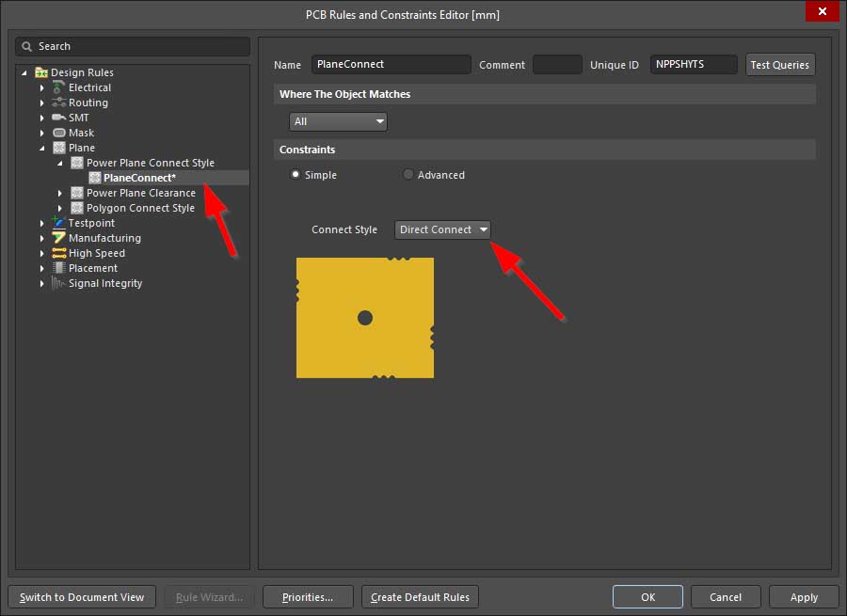Click the Manufacturing category icon
This screenshot has height=616, width=847.
click(x=58, y=238)
